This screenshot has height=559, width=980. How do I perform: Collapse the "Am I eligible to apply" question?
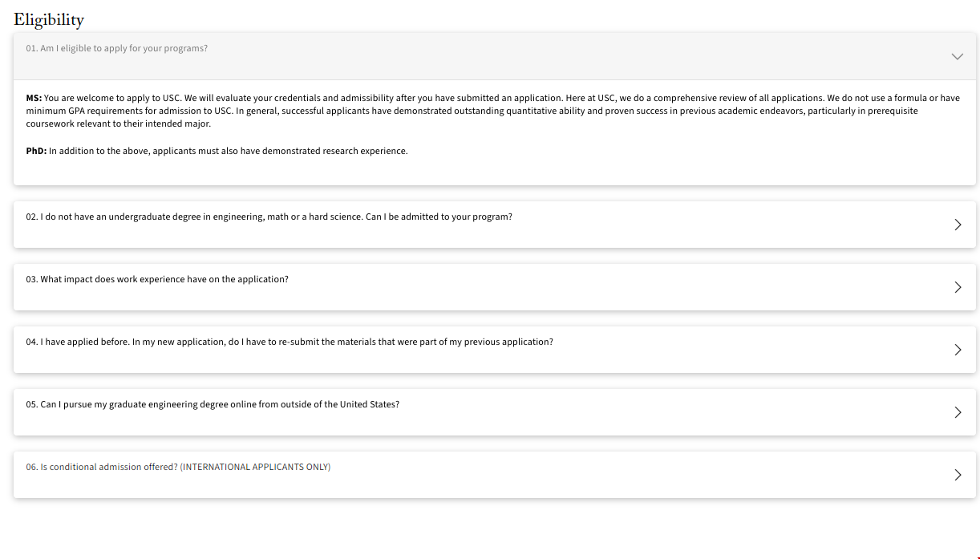pyautogui.click(x=116, y=48)
